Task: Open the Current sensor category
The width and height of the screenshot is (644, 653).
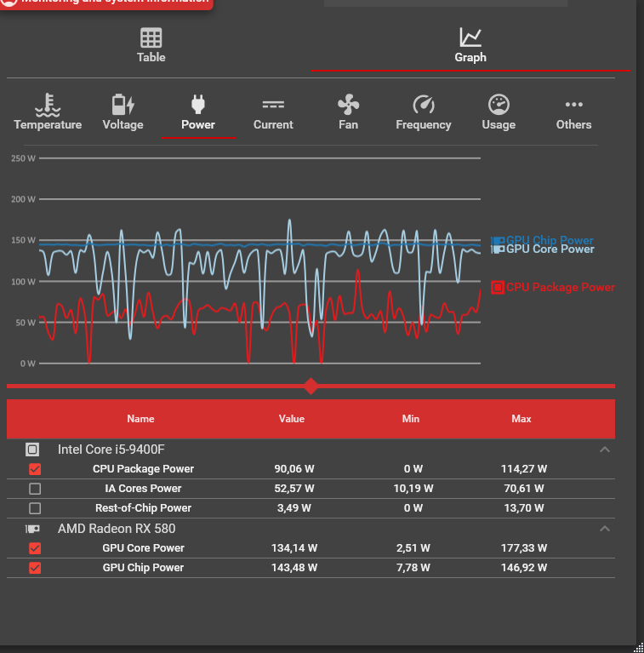Action: pyautogui.click(x=273, y=112)
